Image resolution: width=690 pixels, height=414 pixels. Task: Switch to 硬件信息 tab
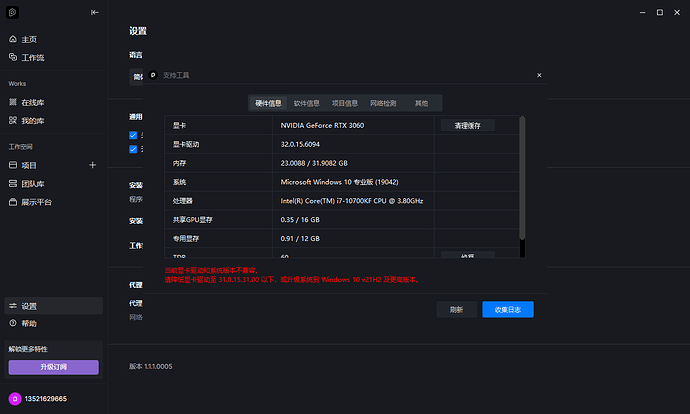pos(268,103)
